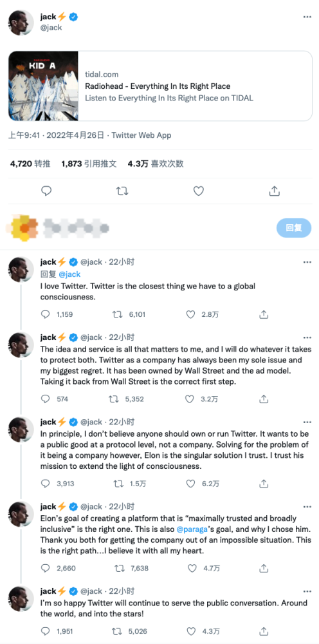
Task: Open more options on last reply tweet
Action: click(307, 591)
